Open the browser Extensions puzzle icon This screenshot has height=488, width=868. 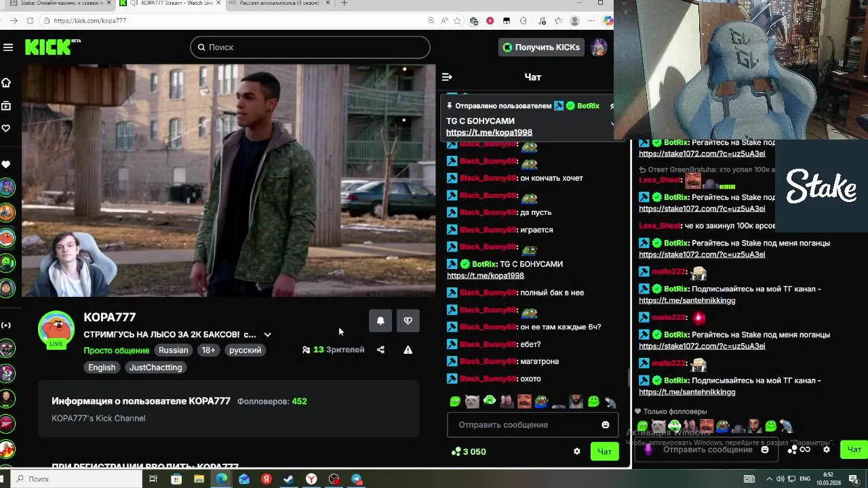coord(523,21)
